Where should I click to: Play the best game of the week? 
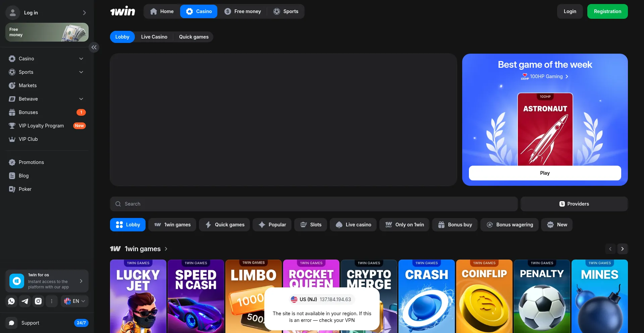[x=545, y=173]
